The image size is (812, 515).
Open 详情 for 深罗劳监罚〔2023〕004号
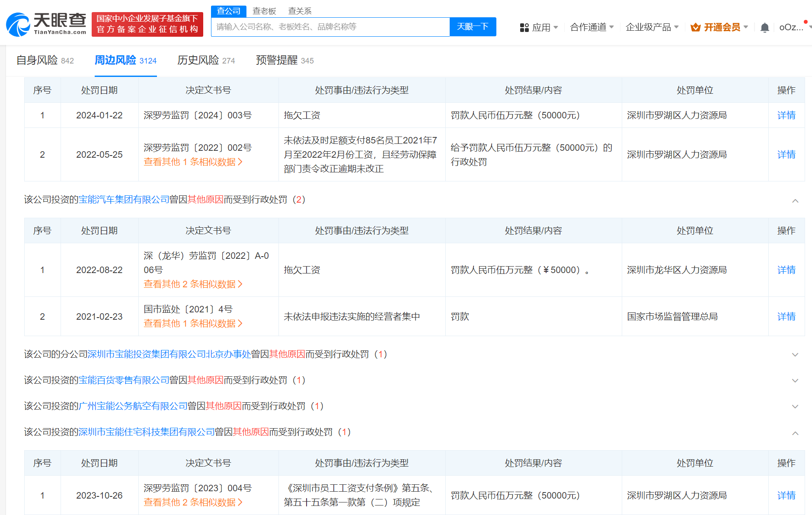click(x=786, y=496)
